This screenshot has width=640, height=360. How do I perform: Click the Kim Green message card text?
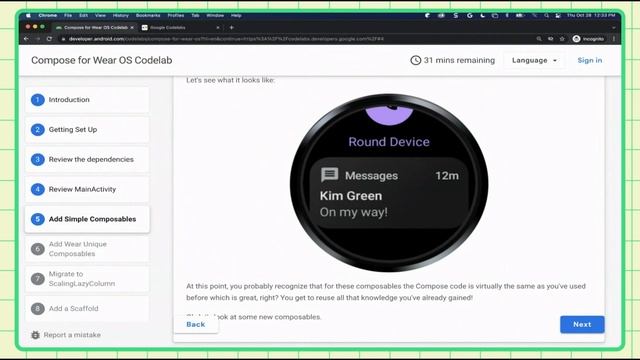(351, 196)
